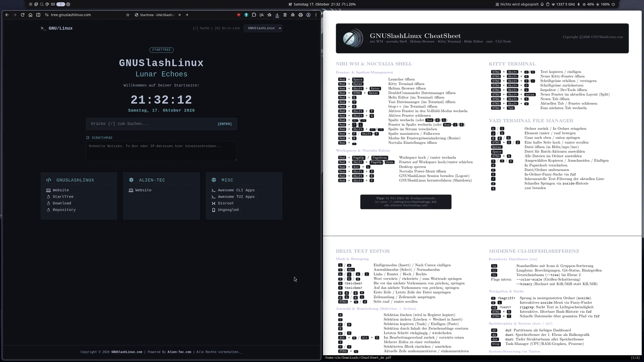
Task: Go back in the browser
Action: [x=7, y=15]
